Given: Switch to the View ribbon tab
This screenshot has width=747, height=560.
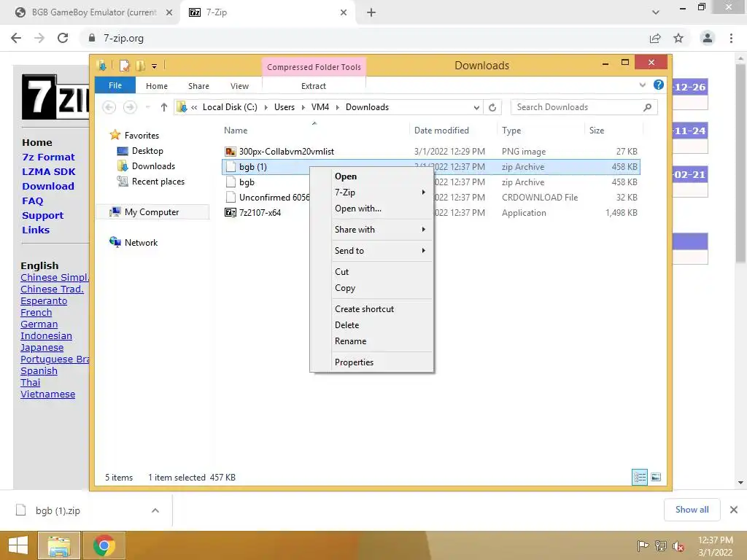Looking at the screenshot, I should [x=239, y=86].
